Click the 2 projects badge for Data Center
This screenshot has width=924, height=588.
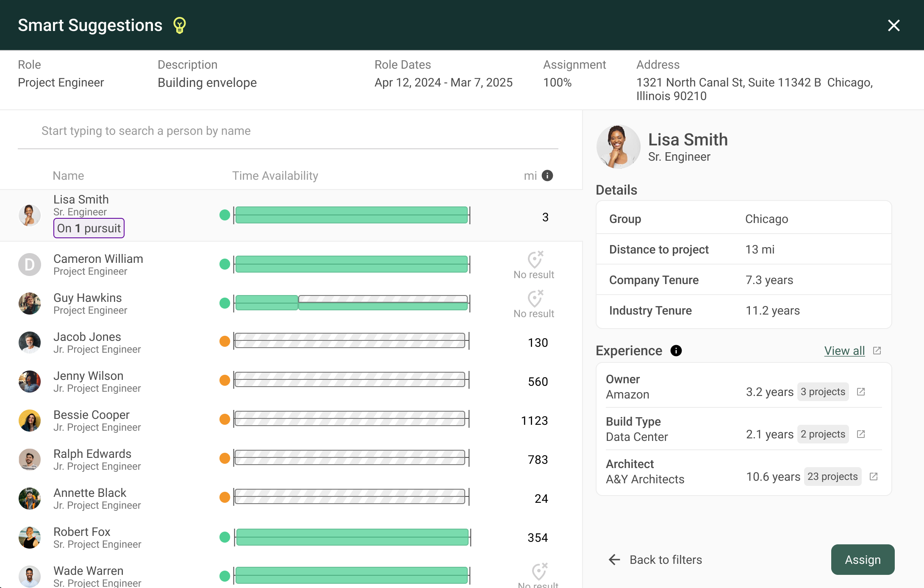823,434
